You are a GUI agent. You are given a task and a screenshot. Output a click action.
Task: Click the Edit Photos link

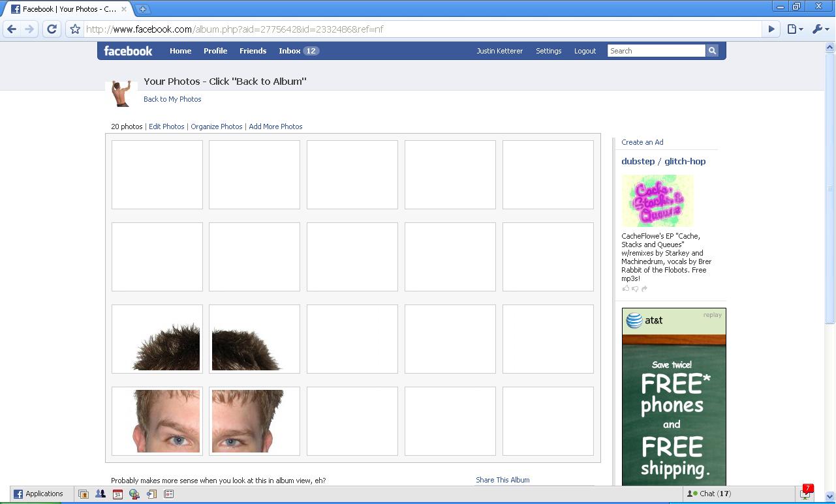coord(166,126)
